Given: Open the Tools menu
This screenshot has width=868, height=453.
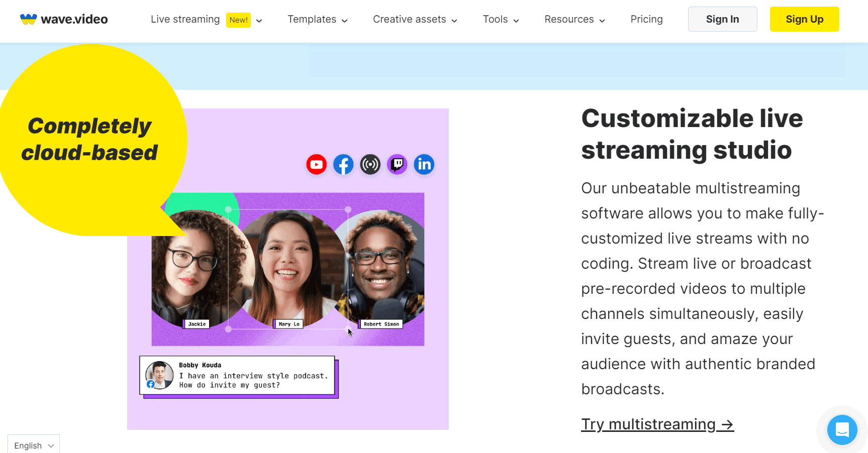Looking at the screenshot, I should (495, 19).
